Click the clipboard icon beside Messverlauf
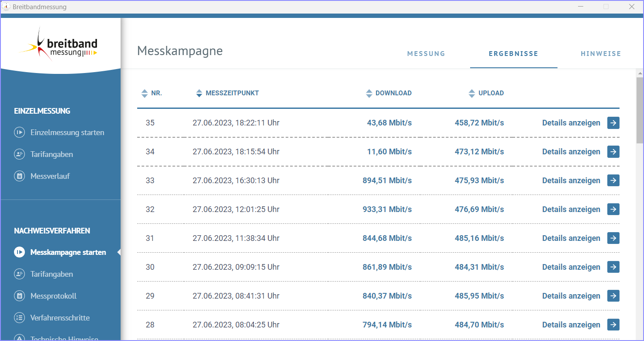The image size is (644, 341). 19,176
